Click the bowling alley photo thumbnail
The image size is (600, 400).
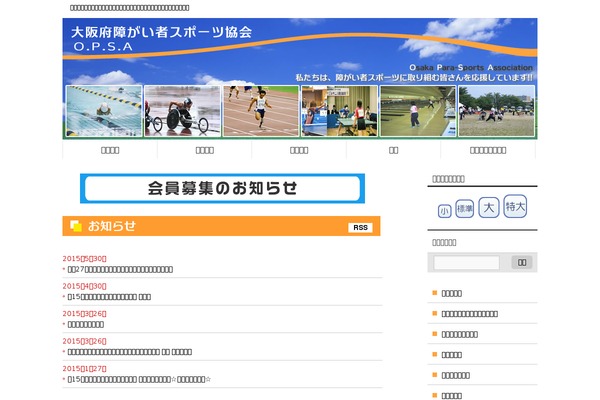[418, 111]
